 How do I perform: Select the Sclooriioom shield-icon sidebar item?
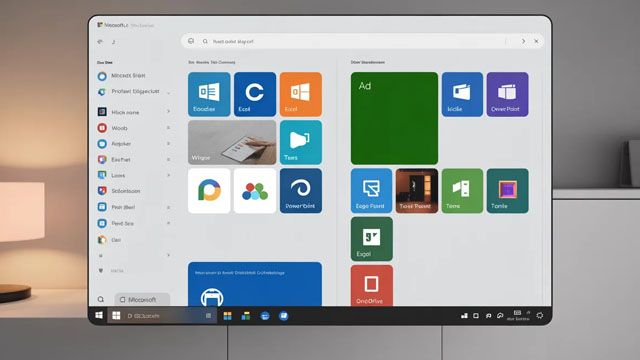(119, 191)
